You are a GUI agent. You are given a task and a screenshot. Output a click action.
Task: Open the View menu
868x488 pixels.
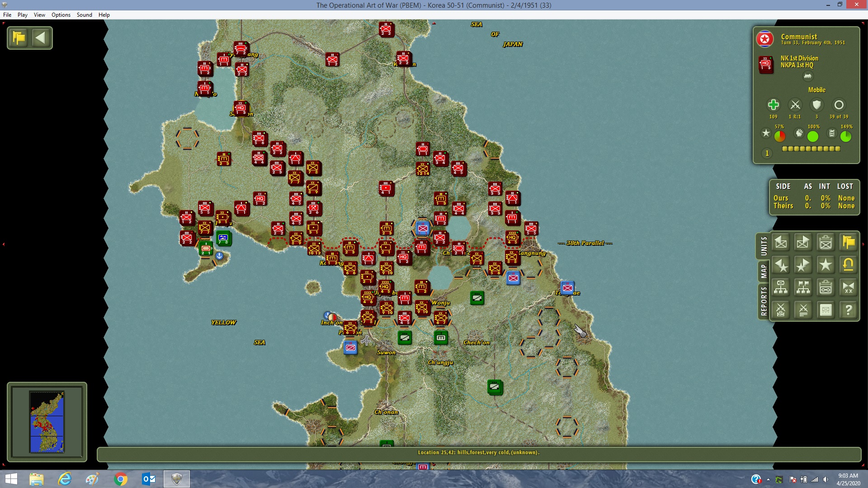coord(39,15)
